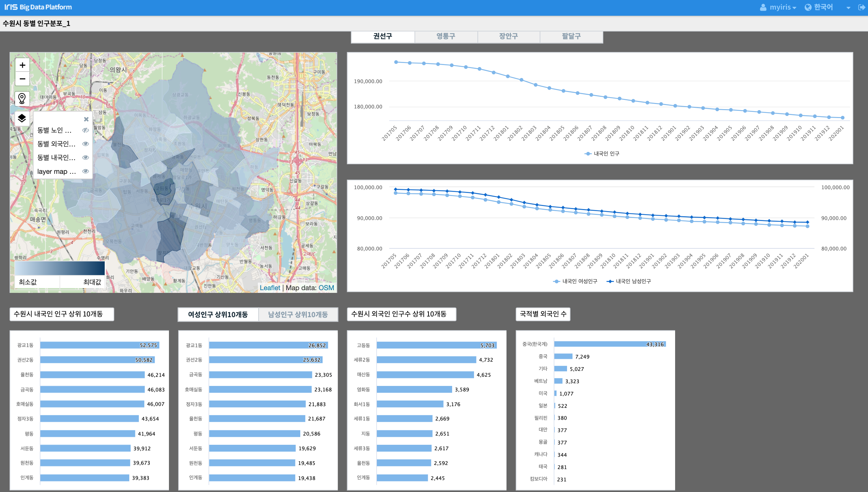
Task: Click the 금곡동 bar showing 23,305
Action: click(x=261, y=375)
